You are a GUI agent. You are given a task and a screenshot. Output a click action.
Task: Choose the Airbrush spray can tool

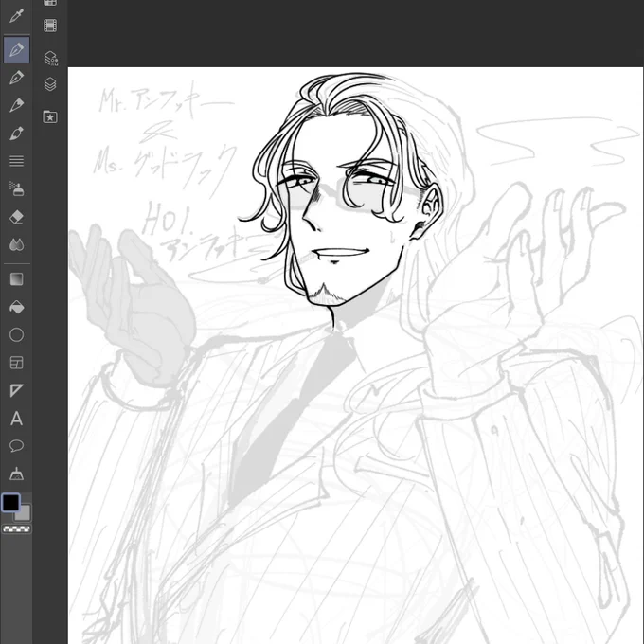point(16,188)
